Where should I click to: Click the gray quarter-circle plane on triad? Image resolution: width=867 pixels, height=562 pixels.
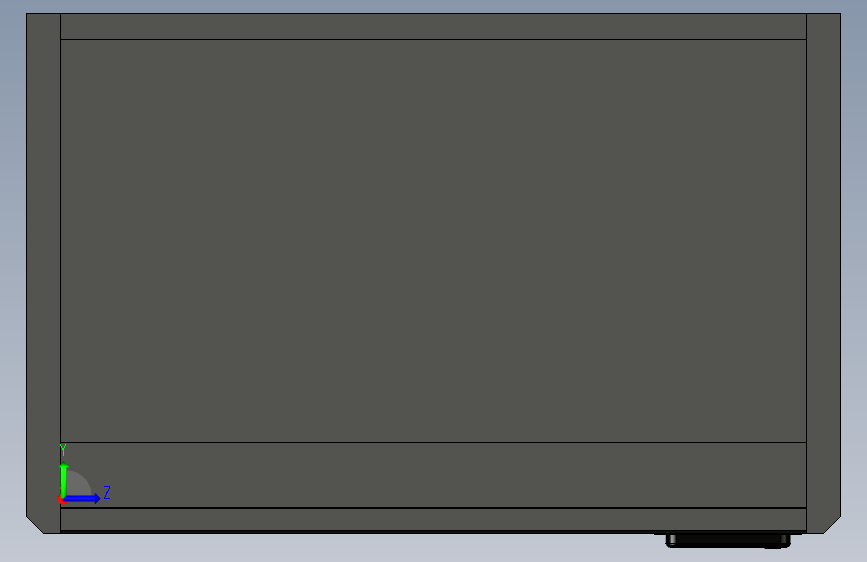[77, 485]
